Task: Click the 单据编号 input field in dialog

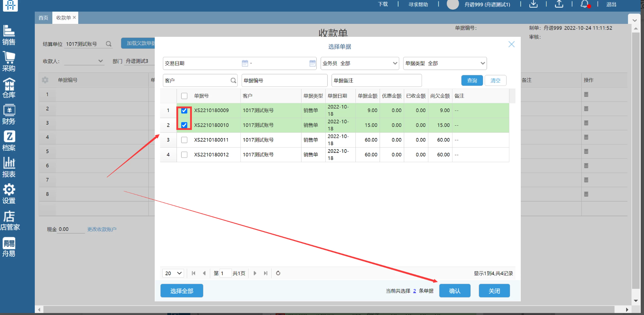Action: coord(284,81)
